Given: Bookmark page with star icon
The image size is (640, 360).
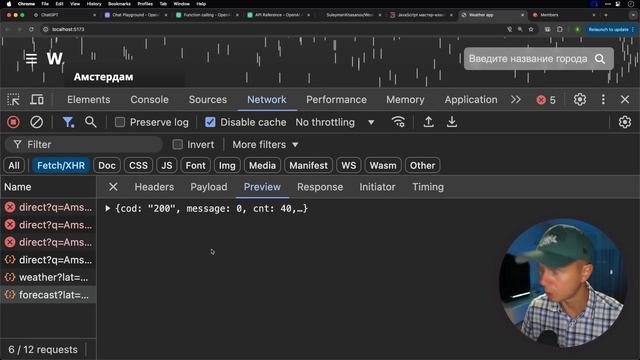Looking at the screenshot, I should point(531,29).
